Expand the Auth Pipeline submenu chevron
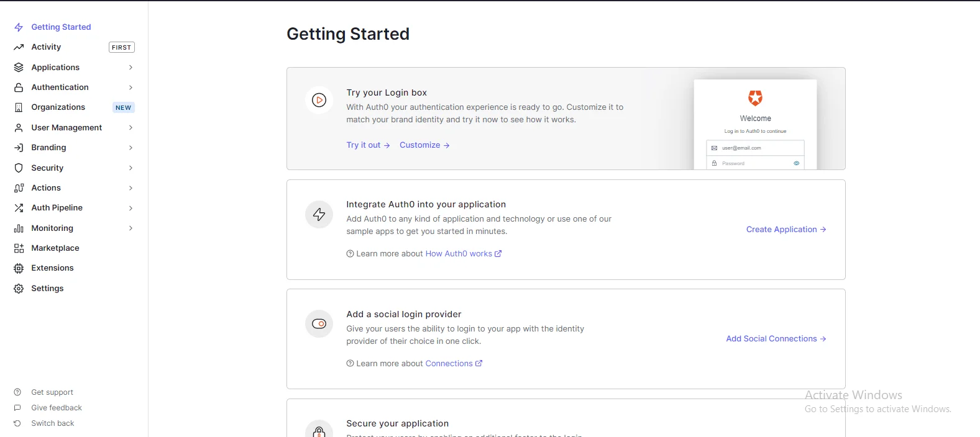This screenshot has height=437, width=980. tap(131, 208)
